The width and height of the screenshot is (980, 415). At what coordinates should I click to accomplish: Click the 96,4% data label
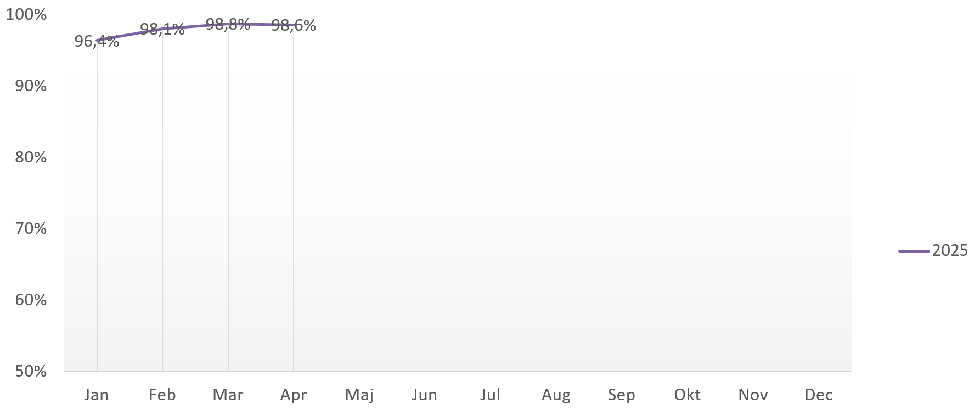tap(97, 42)
